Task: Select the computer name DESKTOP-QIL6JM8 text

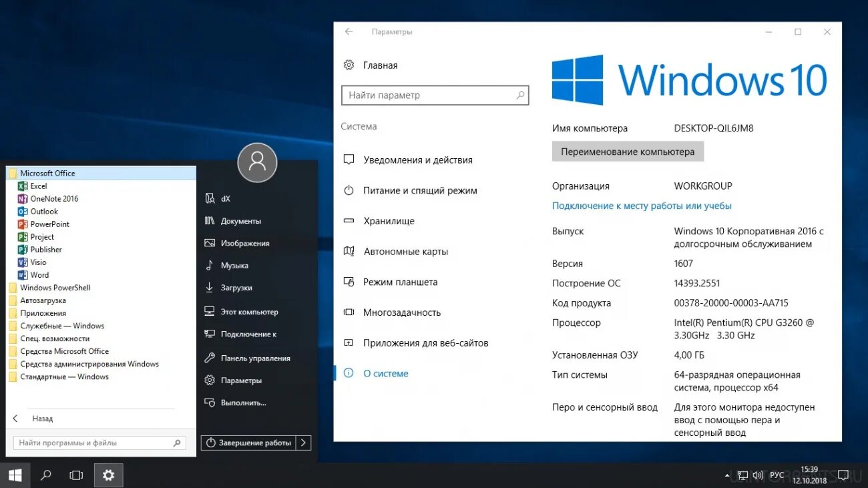Action: (x=714, y=128)
